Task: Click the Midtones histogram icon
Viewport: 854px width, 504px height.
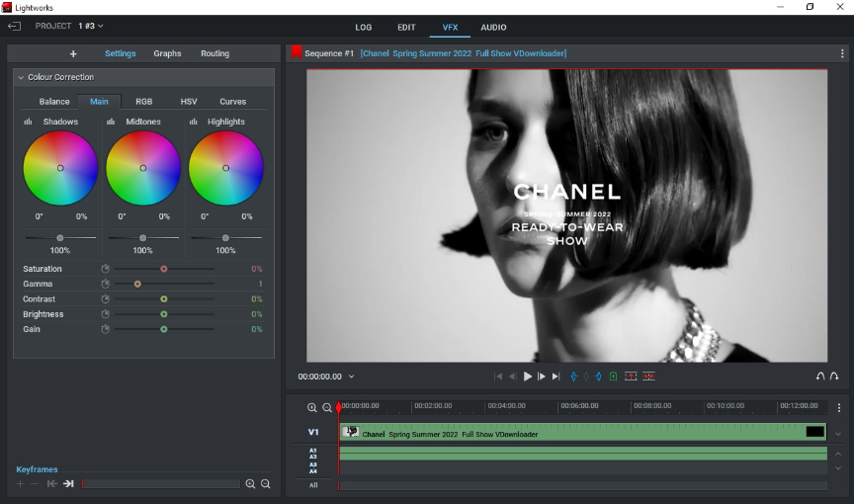Action: 111,122
